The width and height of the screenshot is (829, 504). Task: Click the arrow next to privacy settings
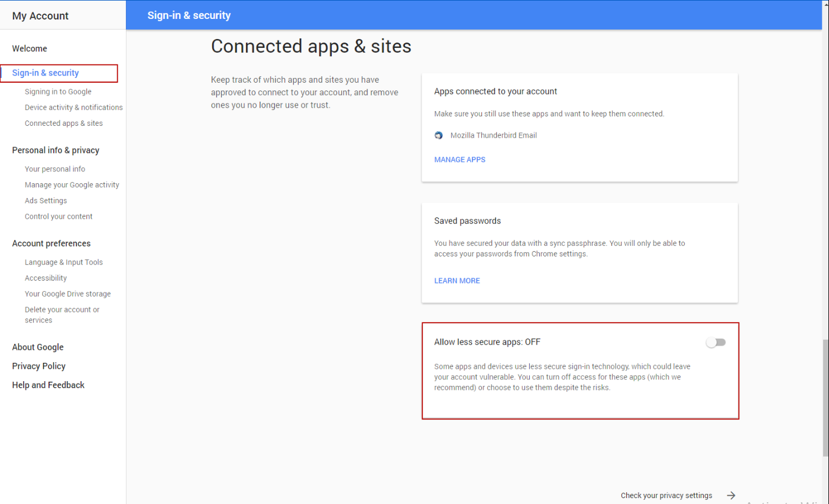[731, 495]
